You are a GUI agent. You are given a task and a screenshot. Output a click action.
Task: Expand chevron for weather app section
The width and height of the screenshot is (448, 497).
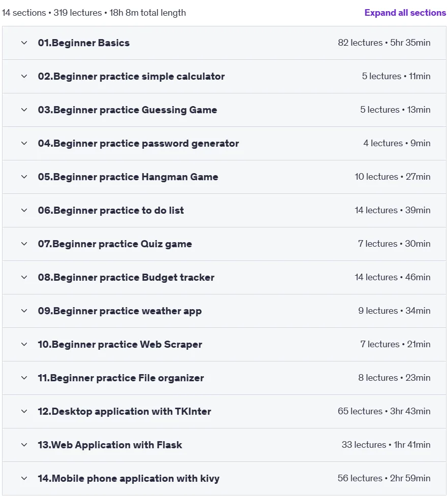tap(24, 311)
